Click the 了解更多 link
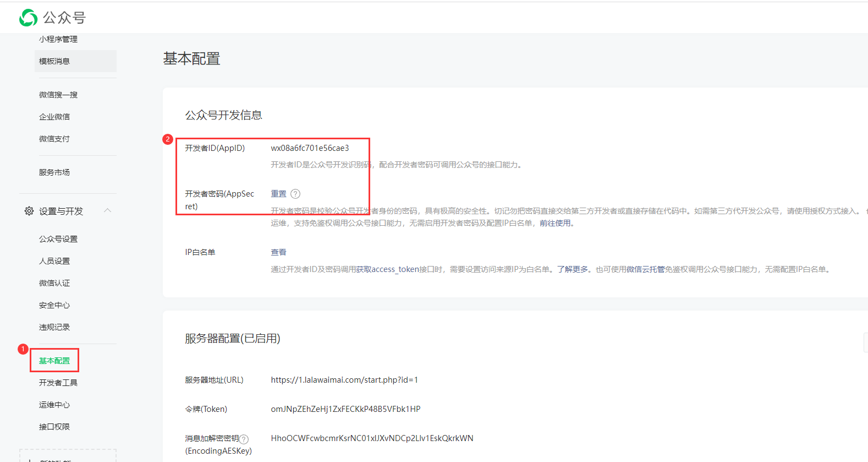The width and height of the screenshot is (868, 462). [573, 269]
